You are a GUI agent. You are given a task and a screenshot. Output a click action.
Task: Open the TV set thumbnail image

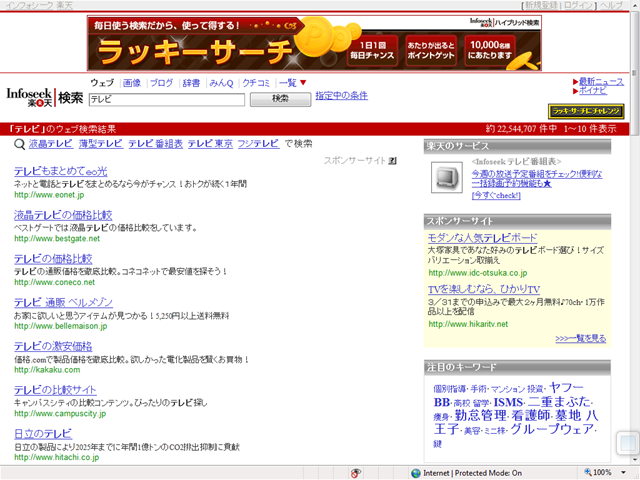pos(447,177)
